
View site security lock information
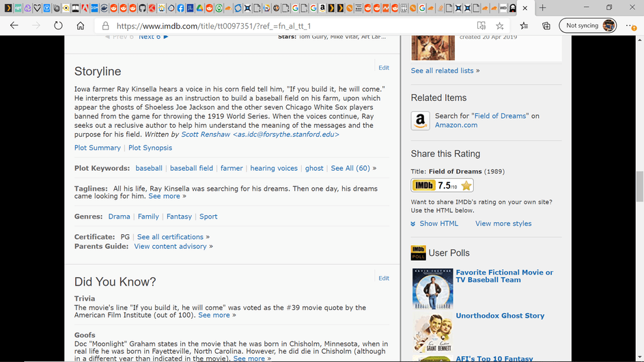coord(106,26)
